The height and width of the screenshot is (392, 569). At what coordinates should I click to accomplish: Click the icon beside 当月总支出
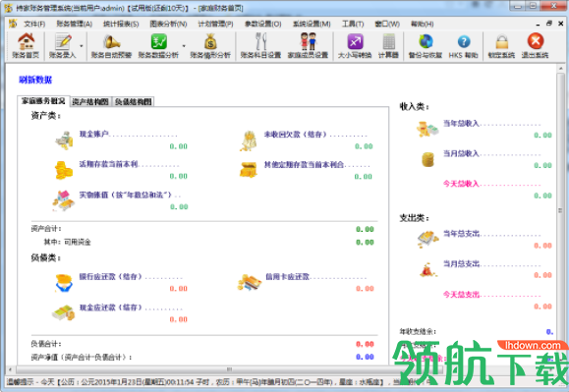tap(428, 269)
